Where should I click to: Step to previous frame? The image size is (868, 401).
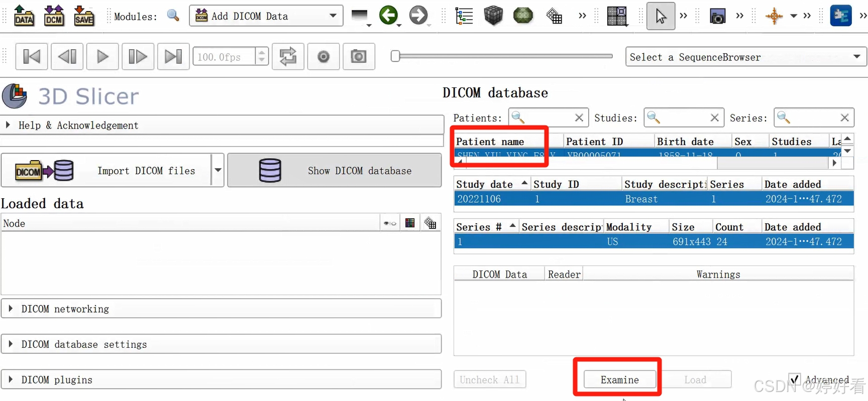(67, 57)
